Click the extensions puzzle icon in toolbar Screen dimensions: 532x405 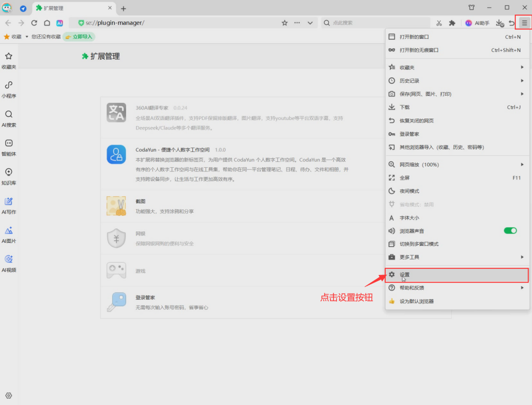tap(452, 23)
